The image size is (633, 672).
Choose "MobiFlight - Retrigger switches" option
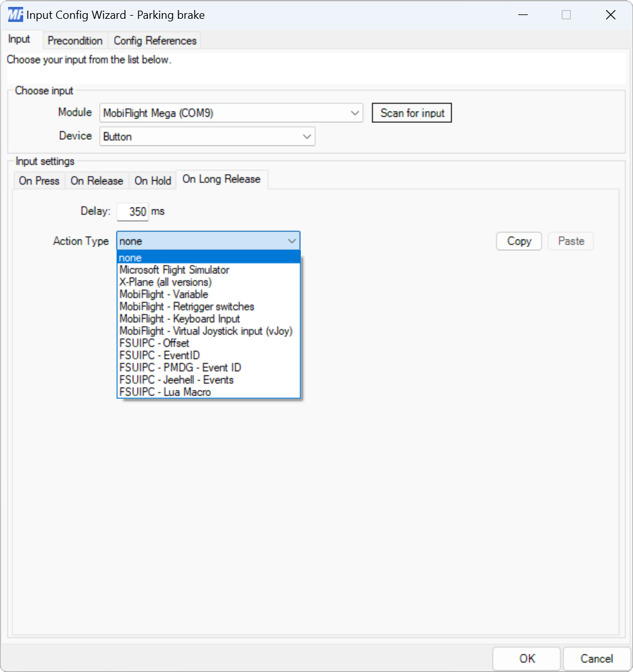click(186, 307)
